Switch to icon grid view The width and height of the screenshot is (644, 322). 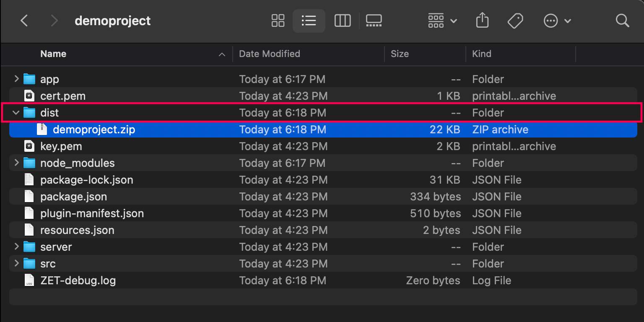point(278,21)
